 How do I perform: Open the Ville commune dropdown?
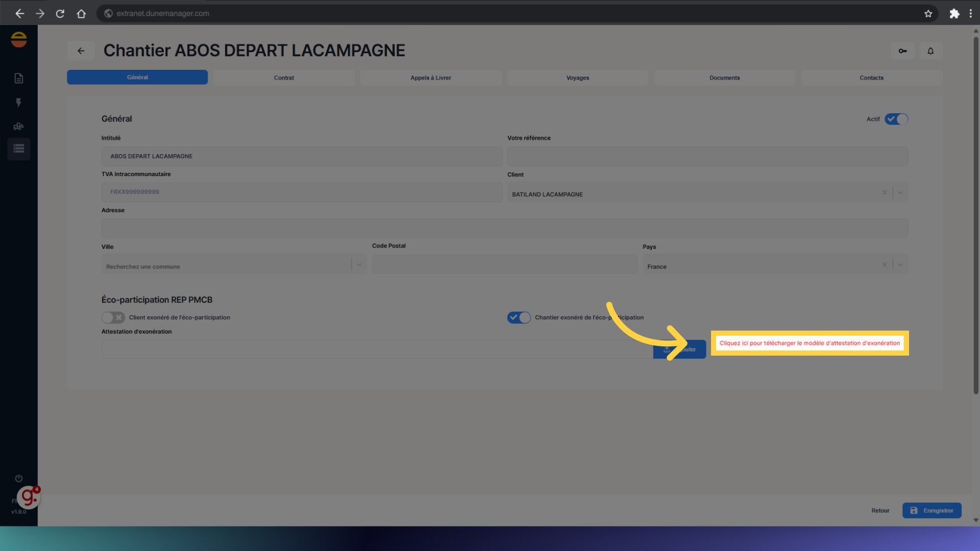[x=359, y=264]
